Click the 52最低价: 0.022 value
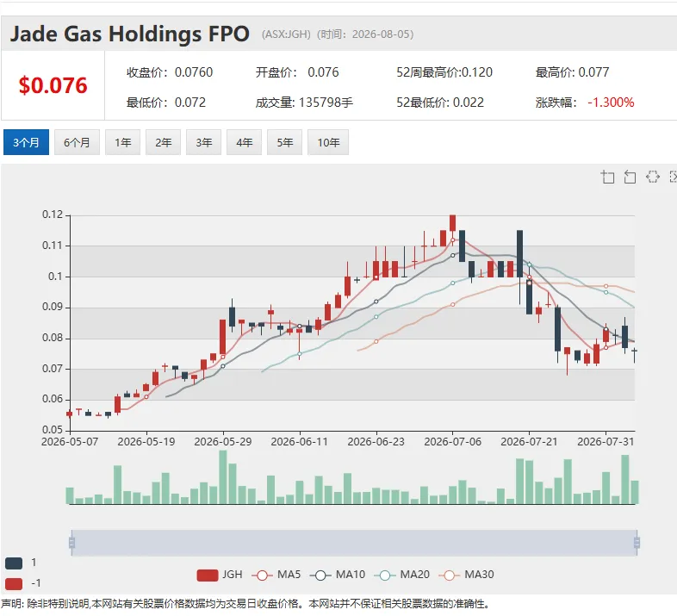Image resolution: width=677 pixels, height=616 pixels. [x=440, y=103]
